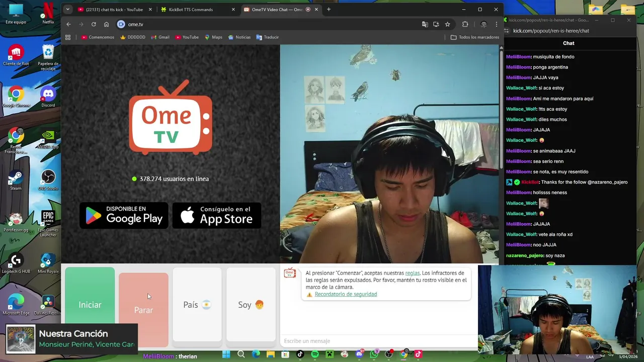Click the translate page icon
This screenshot has height=362, width=644.
pyautogui.click(x=425, y=24)
